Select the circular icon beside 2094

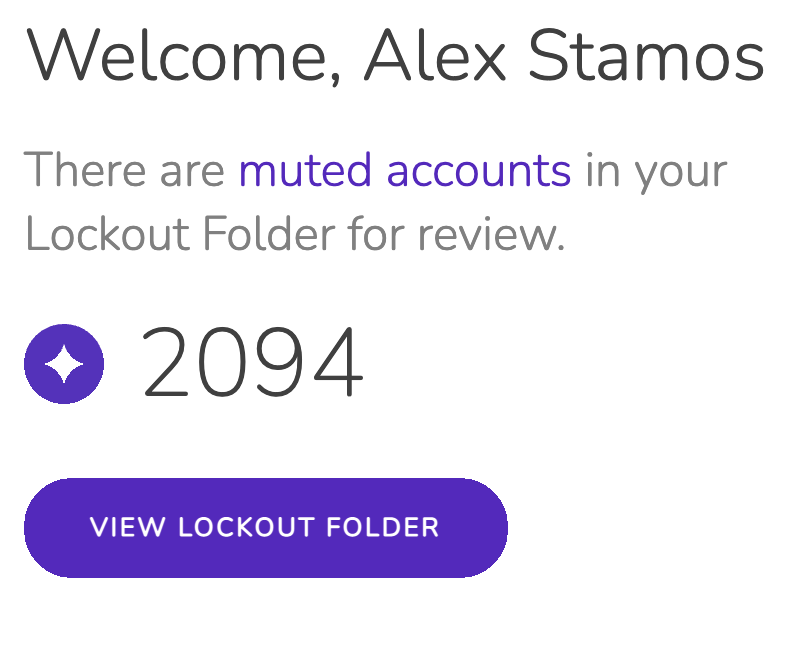(64, 364)
